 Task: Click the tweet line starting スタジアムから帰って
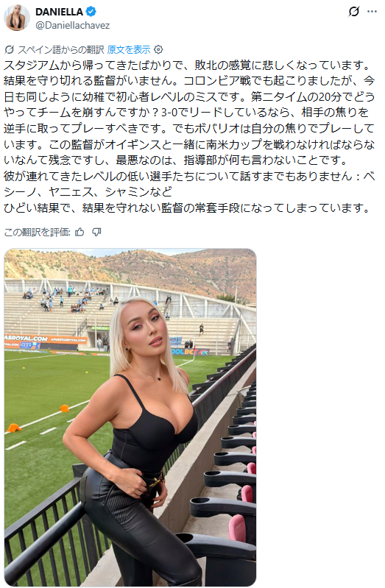pos(188,65)
